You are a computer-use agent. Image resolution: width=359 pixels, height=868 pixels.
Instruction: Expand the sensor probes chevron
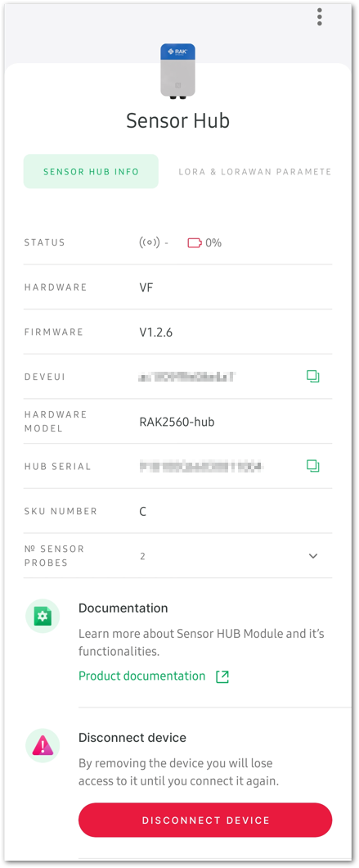click(x=313, y=556)
